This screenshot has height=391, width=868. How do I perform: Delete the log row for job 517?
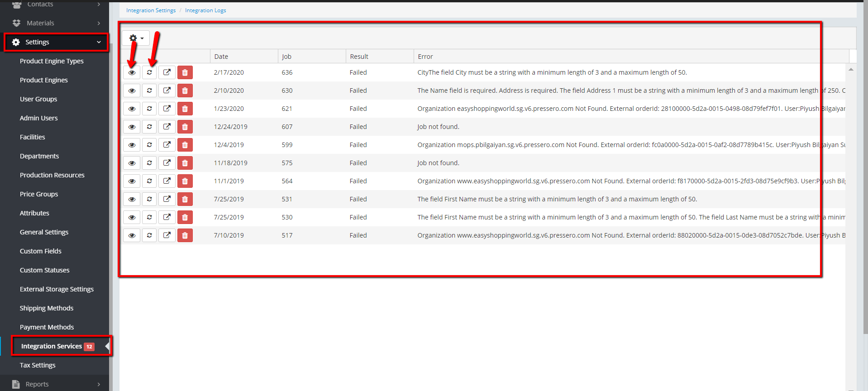[x=185, y=235]
